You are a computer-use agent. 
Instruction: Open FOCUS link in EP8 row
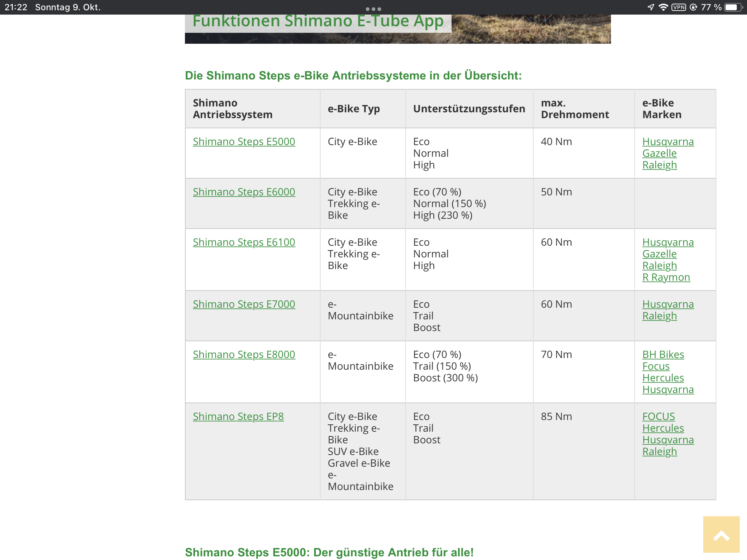click(658, 416)
